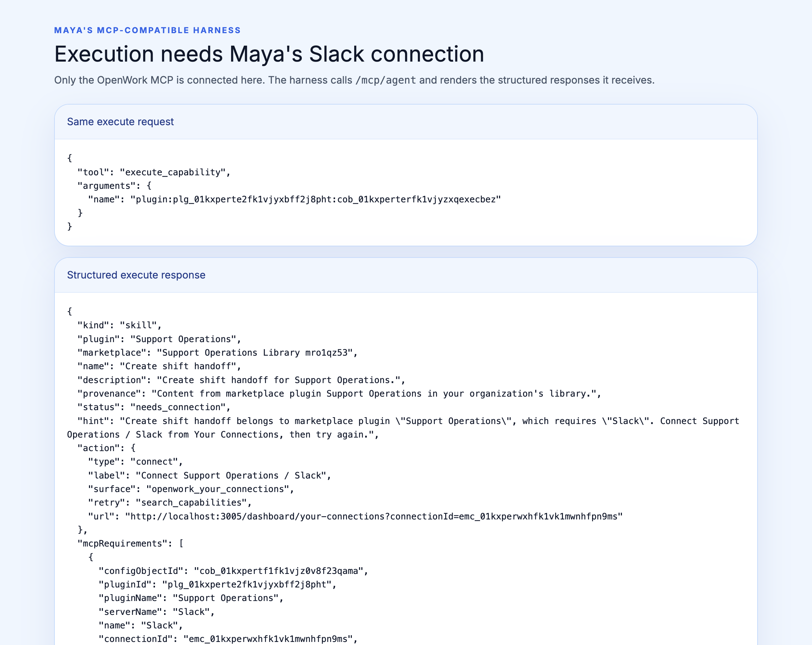Click the "/mcp/agent" code text in subtitle
The image size is (812, 645).
(x=386, y=80)
